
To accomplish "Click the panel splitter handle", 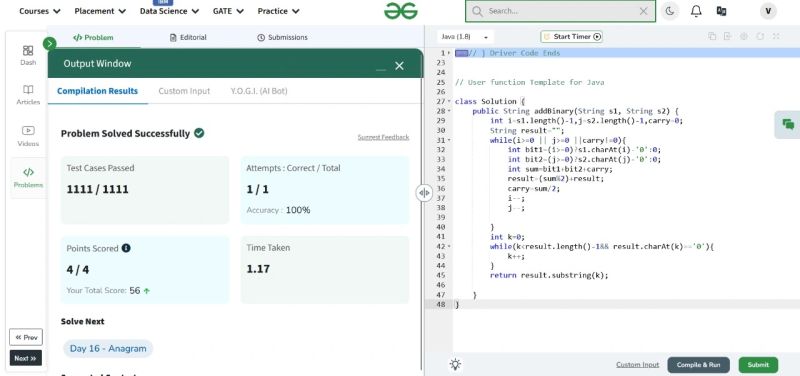I will tap(424, 193).
